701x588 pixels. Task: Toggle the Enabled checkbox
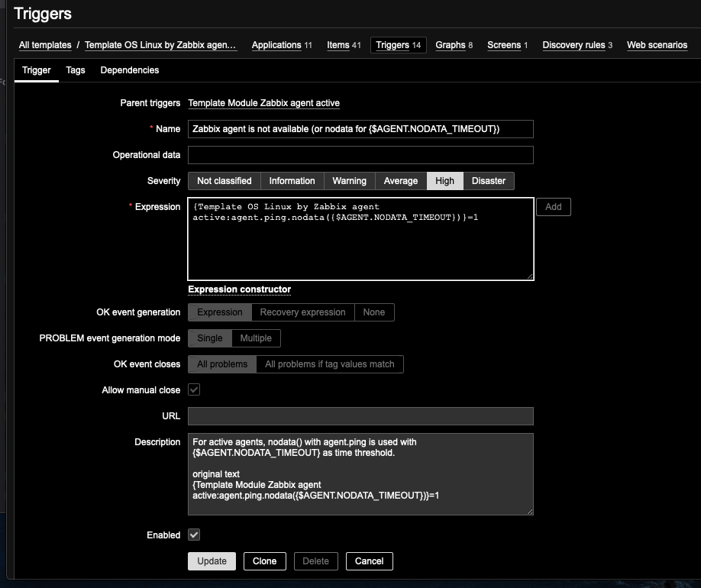pos(194,535)
